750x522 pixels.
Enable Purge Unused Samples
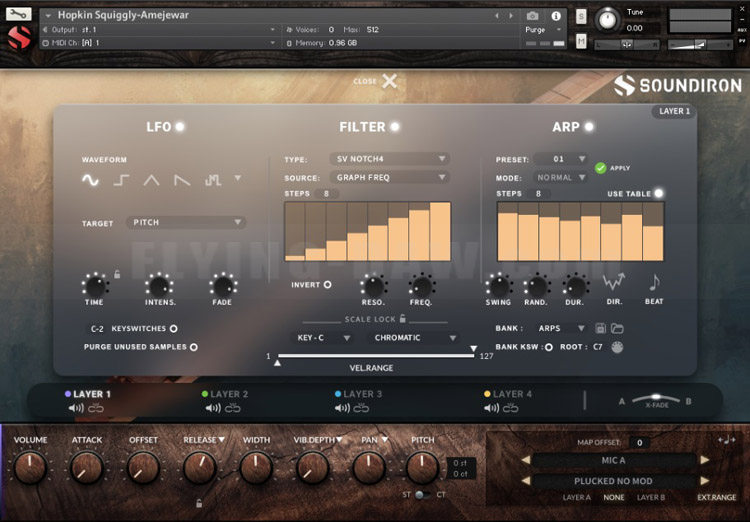pyautogui.click(x=194, y=347)
